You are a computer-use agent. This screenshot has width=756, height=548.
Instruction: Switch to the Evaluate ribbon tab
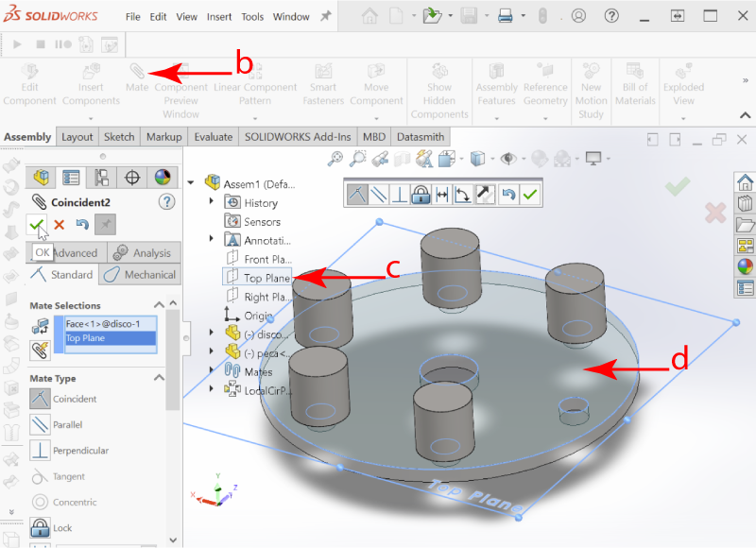point(214,137)
